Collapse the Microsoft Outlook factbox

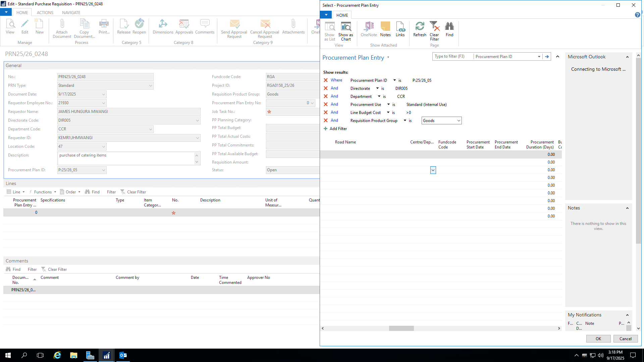(x=627, y=57)
